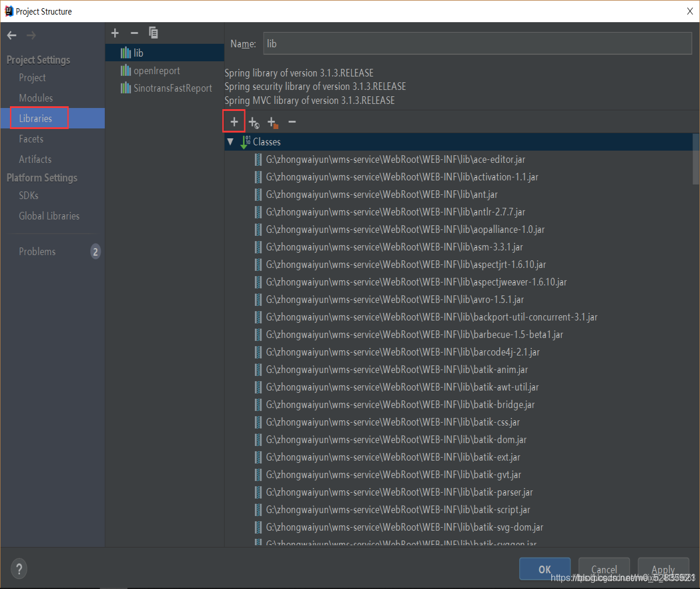Click the exclude roots plus icon

point(273,122)
